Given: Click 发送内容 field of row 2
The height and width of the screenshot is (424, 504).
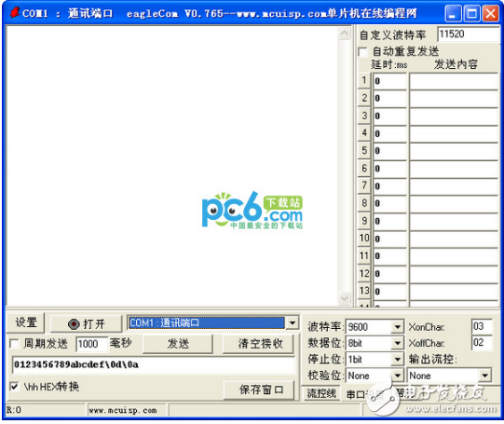Looking at the screenshot, I should pos(454,99).
